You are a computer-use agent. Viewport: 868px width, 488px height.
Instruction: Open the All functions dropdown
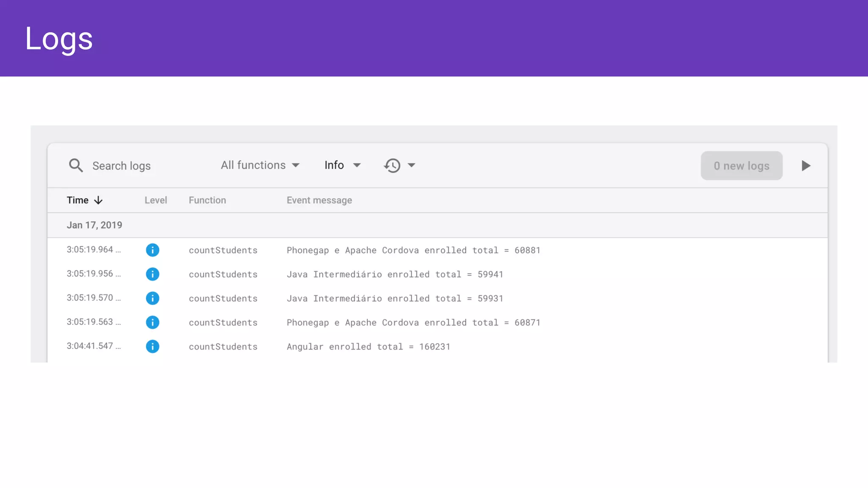coord(260,165)
